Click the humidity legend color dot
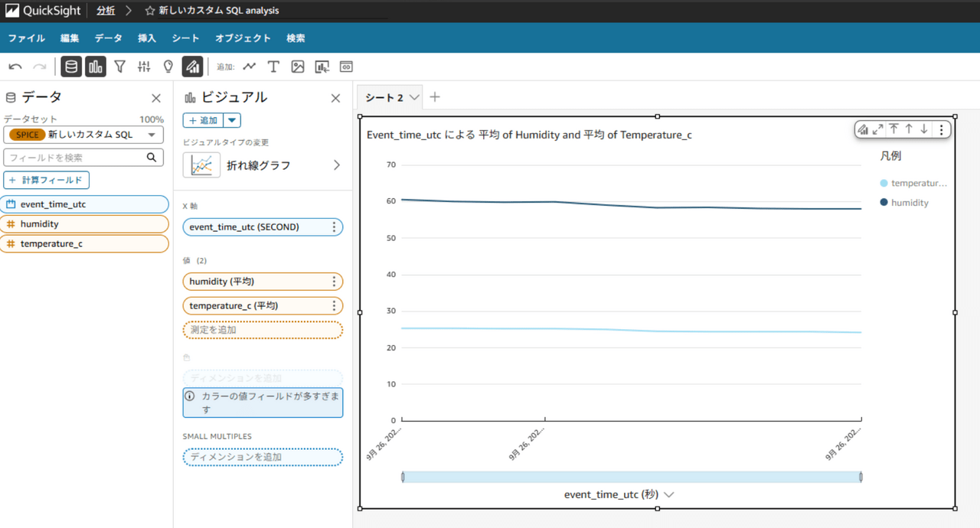This screenshot has width=980, height=528. tap(884, 203)
